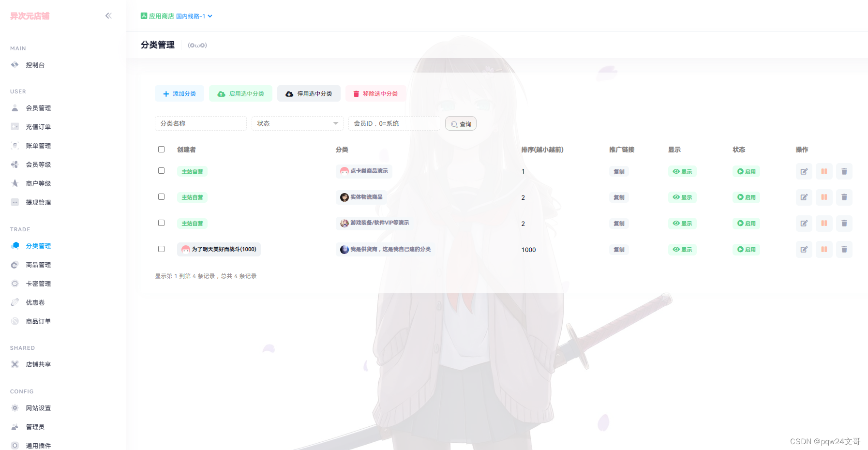Toggle 启用 status for 实体物流商品

746,197
